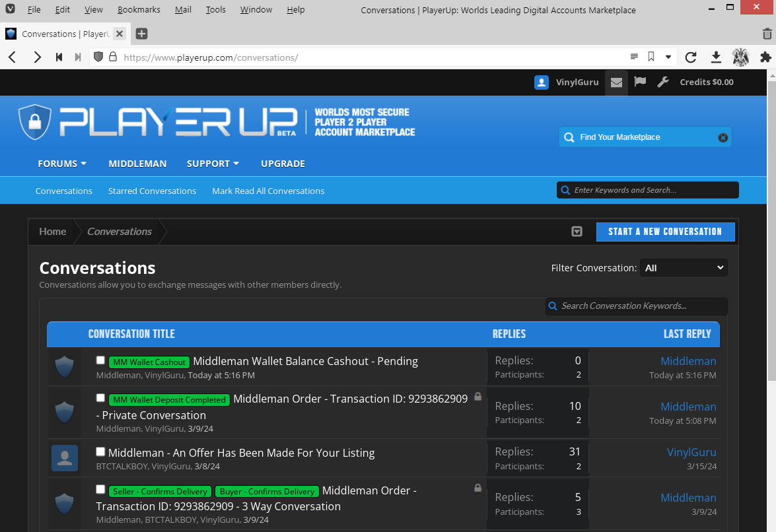Expand the FORUMS navigation menu

62,164
